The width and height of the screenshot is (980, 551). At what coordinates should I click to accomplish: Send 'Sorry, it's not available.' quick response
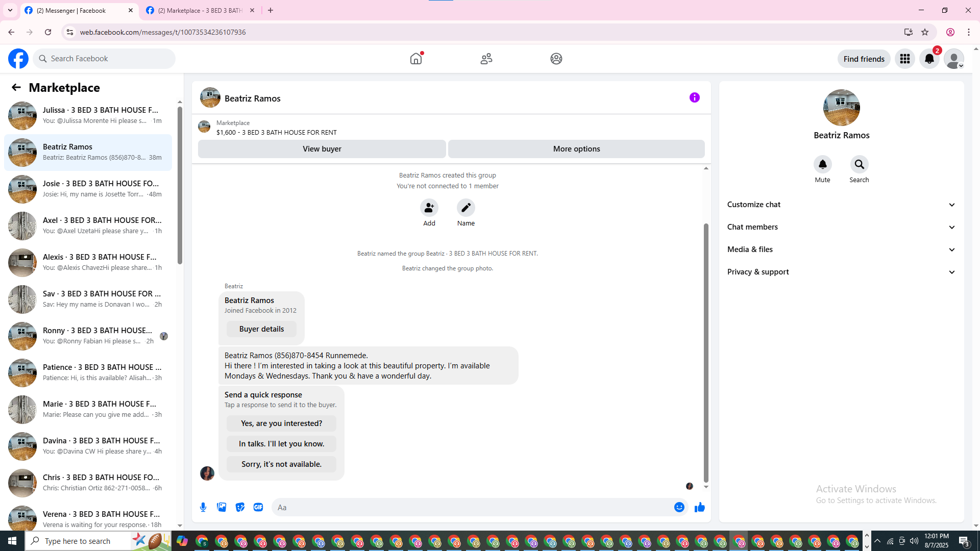pyautogui.click(x=281, y=464)
